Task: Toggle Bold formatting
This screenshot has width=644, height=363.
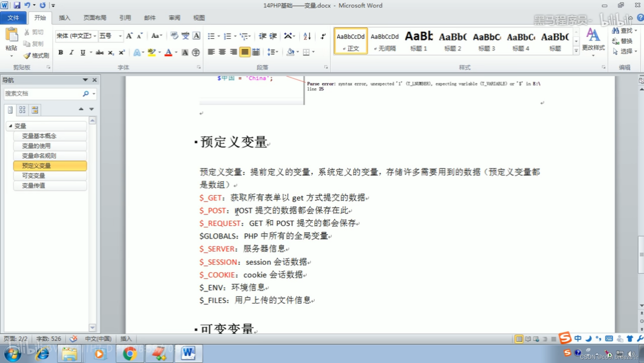Action: tap(61, 52)
